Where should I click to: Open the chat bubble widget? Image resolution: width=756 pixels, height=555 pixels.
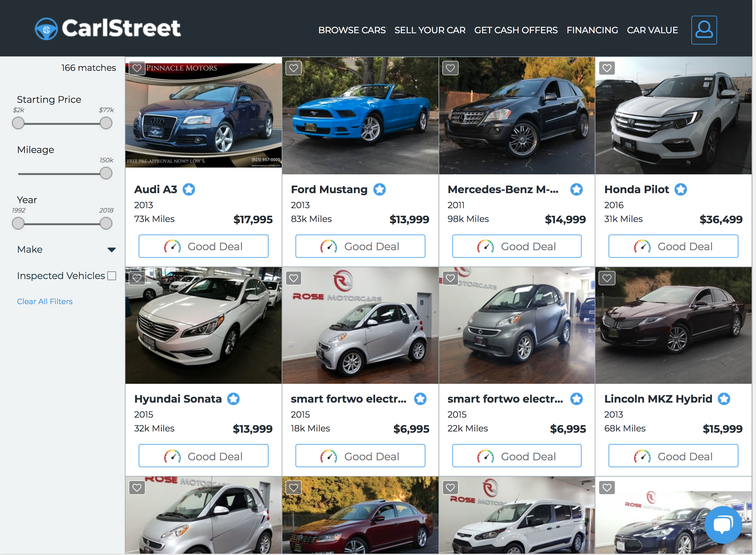point(723,524)
